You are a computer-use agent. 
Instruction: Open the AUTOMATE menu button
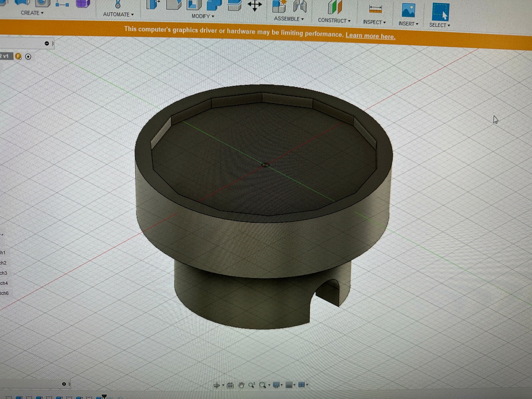pos(118,15)
